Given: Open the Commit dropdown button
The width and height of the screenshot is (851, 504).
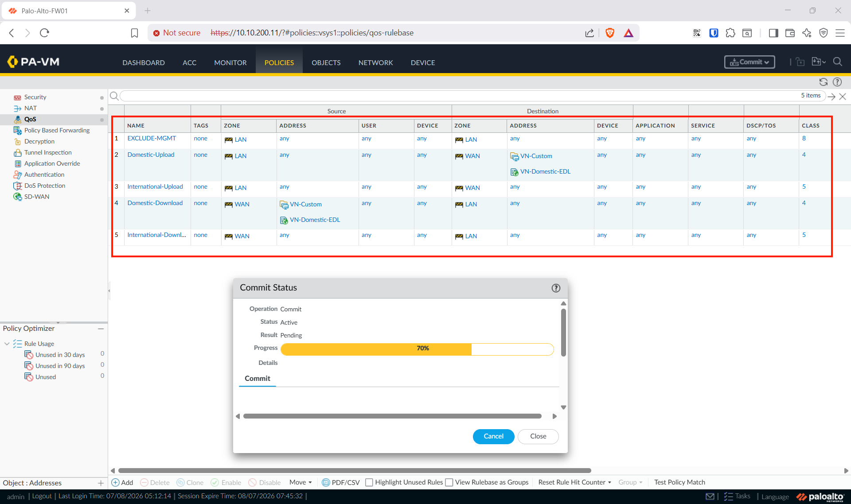Looking at the screenshot, I should tap(750, 62).
